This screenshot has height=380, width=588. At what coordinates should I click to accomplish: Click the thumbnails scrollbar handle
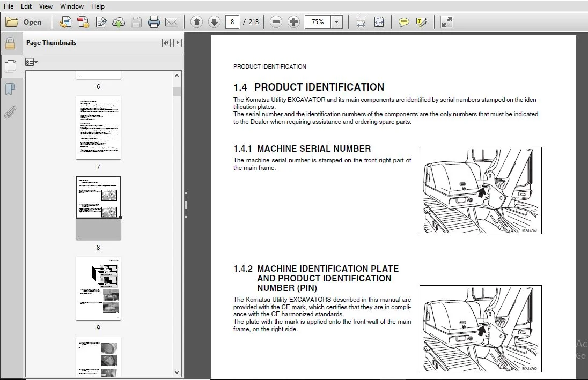click(177, 92)
